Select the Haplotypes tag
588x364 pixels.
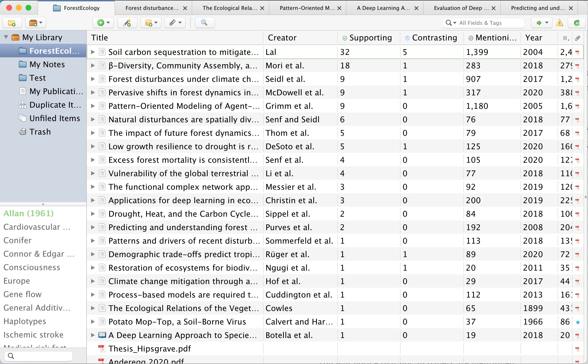(x=25, y=321)
